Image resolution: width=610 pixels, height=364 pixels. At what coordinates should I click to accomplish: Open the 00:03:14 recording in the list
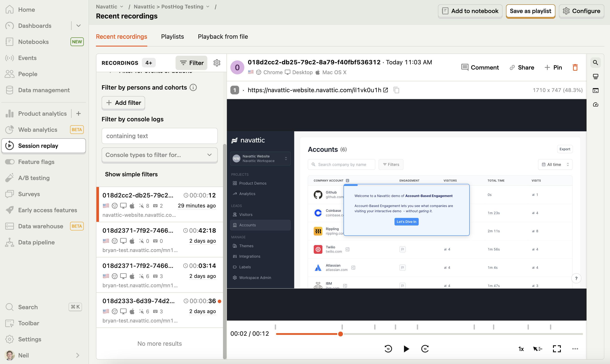pyautogui.click(x=159, y=275)
